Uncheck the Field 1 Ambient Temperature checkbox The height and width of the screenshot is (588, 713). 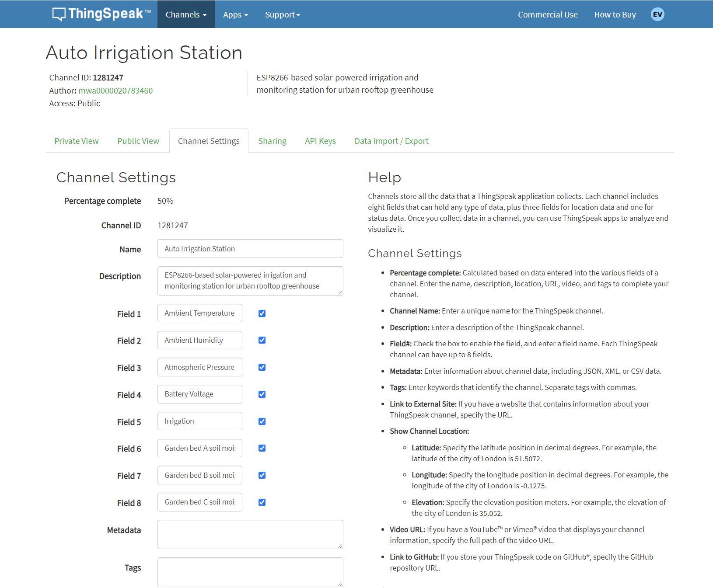coord(262,313)
